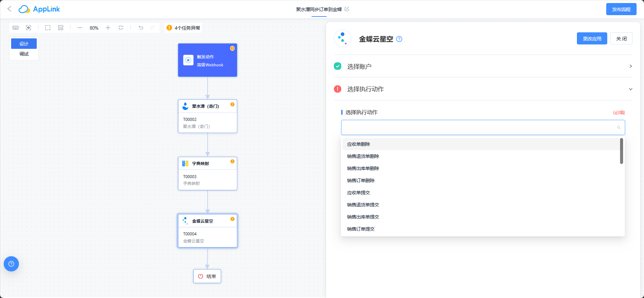Select the 字典映射 T00003 node
This screenshot has width=644, height=298.
coord(208,173)
